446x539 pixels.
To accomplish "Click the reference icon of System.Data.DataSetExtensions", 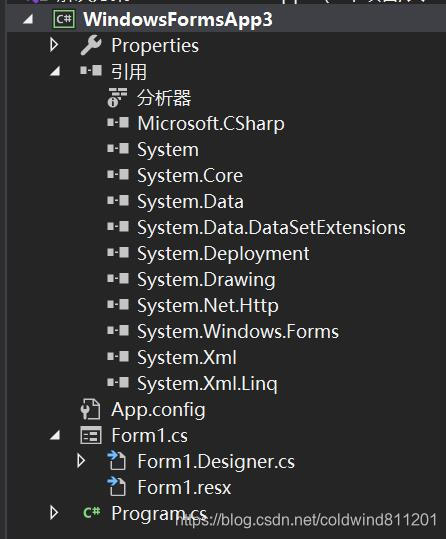I will (x=118, y=227).
